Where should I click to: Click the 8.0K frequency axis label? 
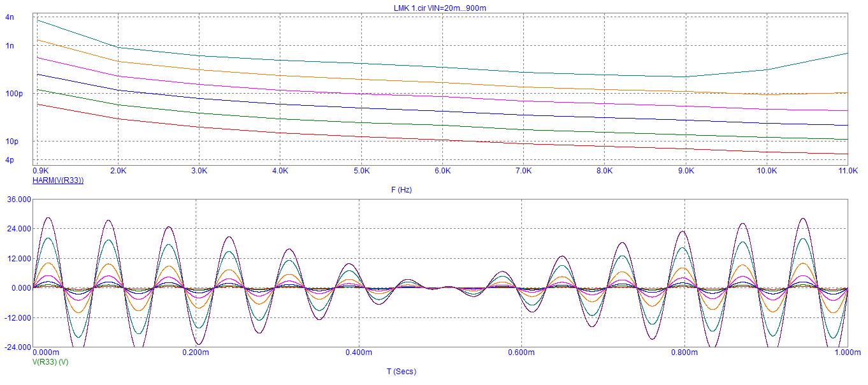click(605, 171)
